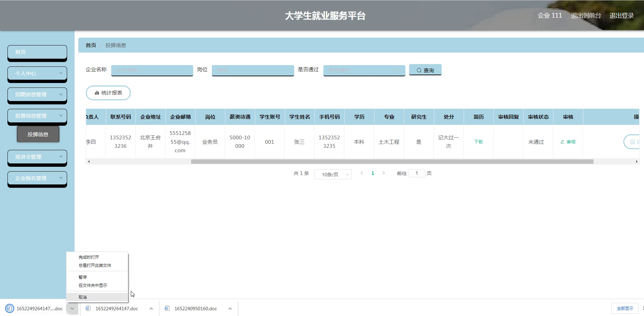644x316 pixels.
Task: Click the 投掷信息 breadcrumb text
Action: 116,45
